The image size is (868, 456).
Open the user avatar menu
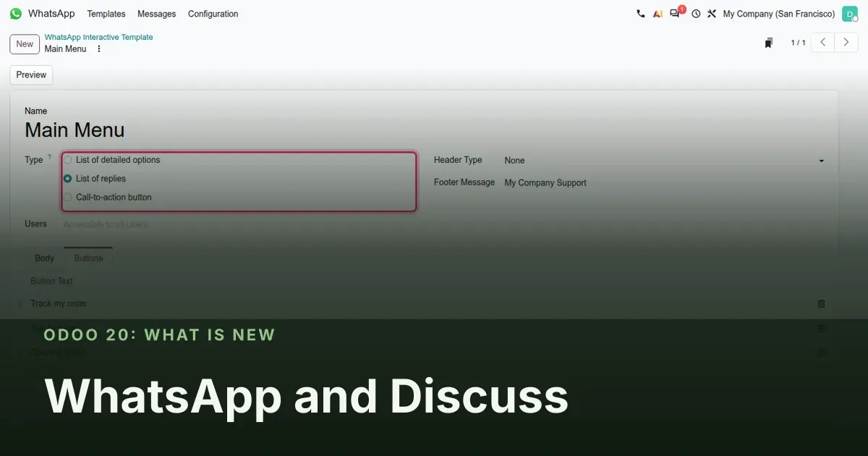pyautogui.click(x=849, y=14)
